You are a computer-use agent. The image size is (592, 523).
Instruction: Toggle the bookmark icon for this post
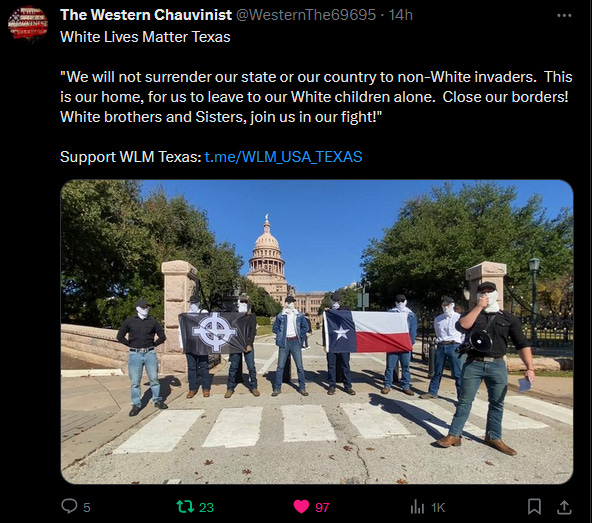coord(534,506)
